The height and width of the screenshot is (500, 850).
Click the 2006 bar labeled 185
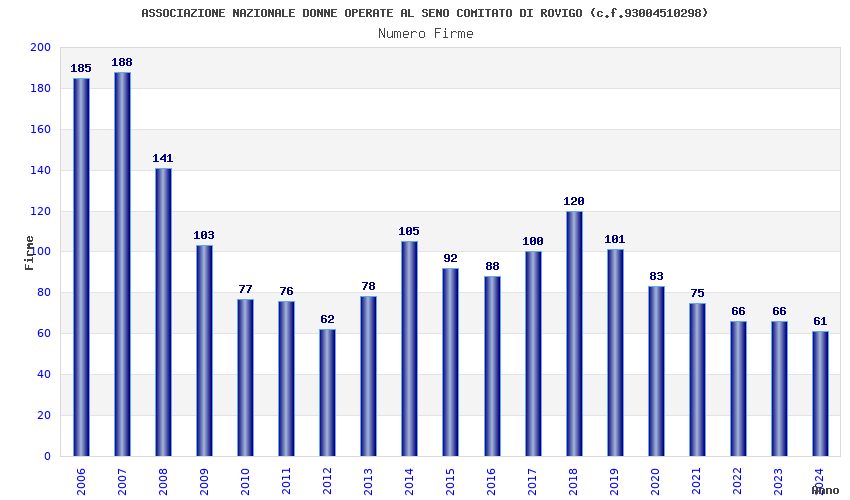[x=81, y=267]
